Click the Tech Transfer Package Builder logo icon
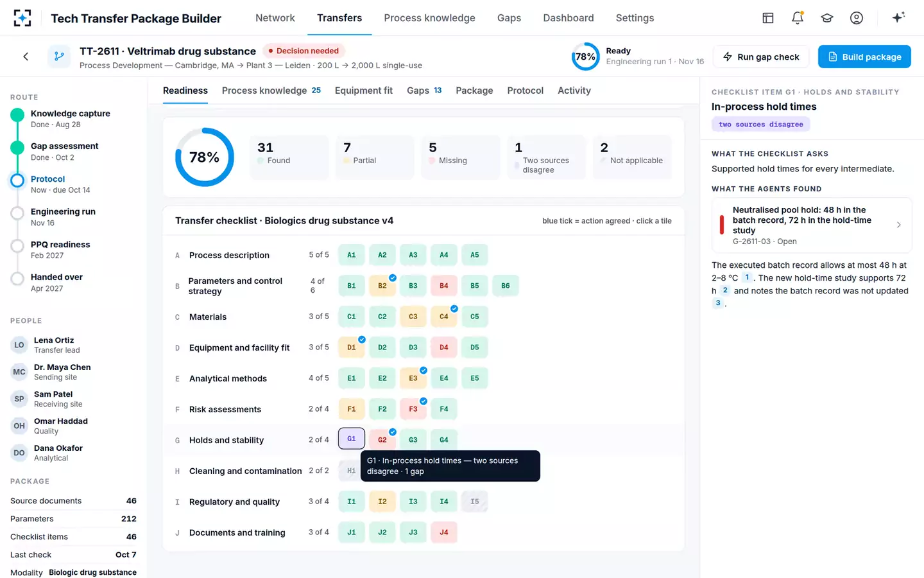Screen dimensions: 924x578 click(22, 18)
